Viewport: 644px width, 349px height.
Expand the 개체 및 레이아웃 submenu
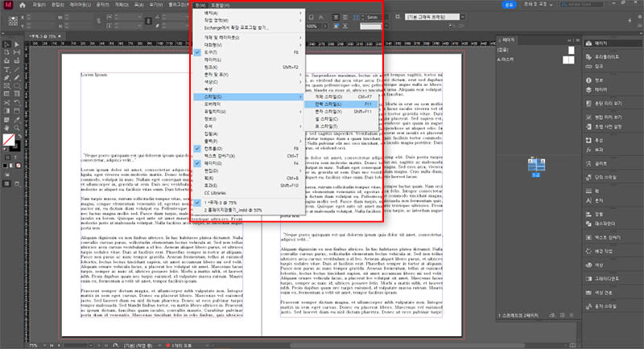click(249, 37)
